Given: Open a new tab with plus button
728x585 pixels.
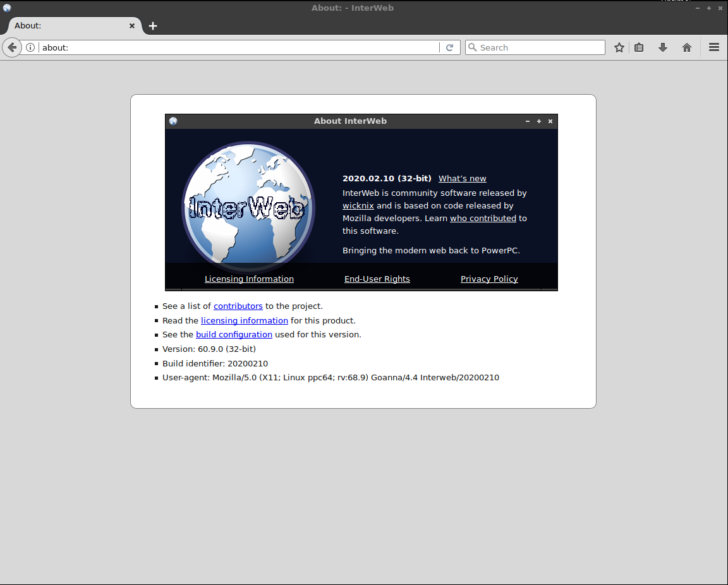Looking at the screenshot, I should coord(153,26).
